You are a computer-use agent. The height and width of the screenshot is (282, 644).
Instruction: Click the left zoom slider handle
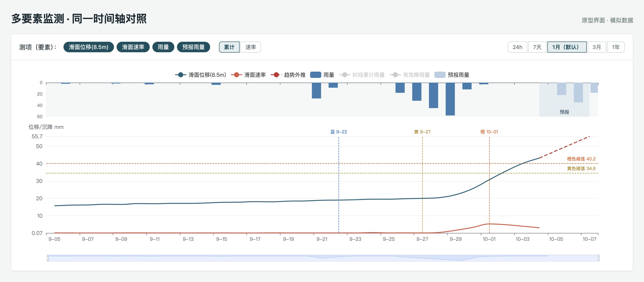tap(48, 258)
